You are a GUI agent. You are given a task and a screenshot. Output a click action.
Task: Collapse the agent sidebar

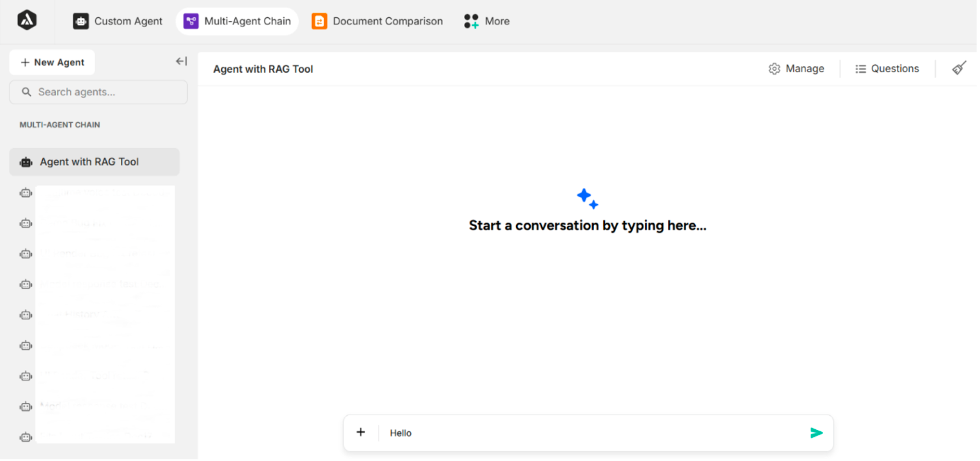181,61
